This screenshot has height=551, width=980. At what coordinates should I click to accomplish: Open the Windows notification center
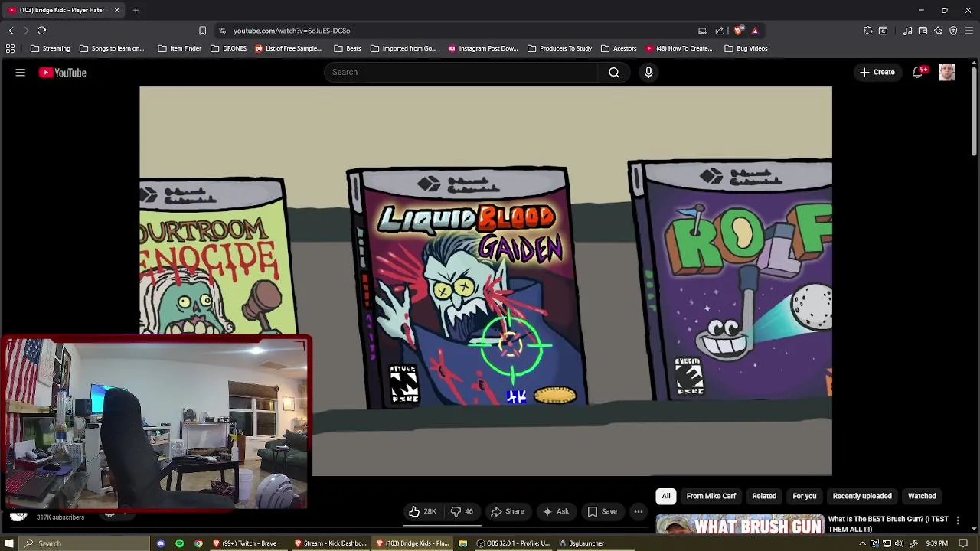tap(963, 543)
